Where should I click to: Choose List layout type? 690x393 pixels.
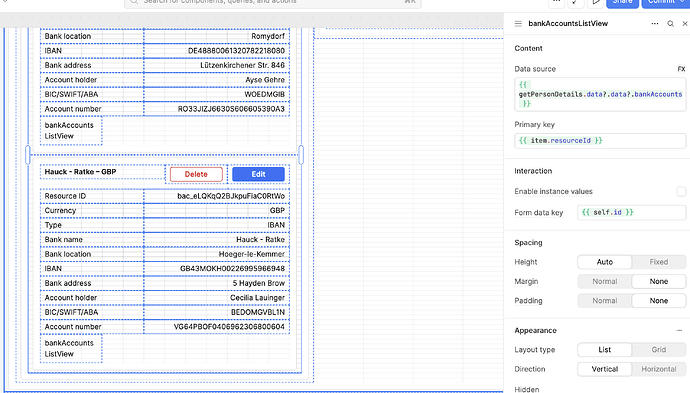pyautogui.click(x=605, y=349)
